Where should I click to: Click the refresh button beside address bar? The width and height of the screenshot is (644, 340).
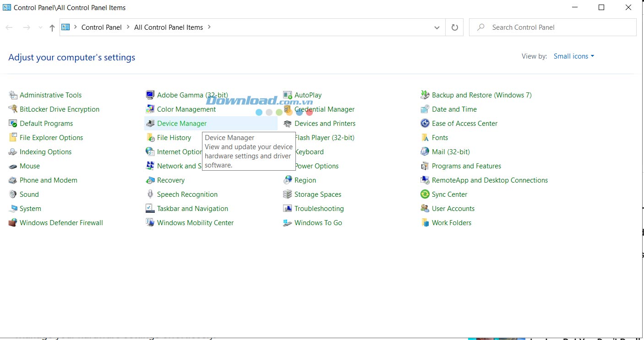coord(454,27)
